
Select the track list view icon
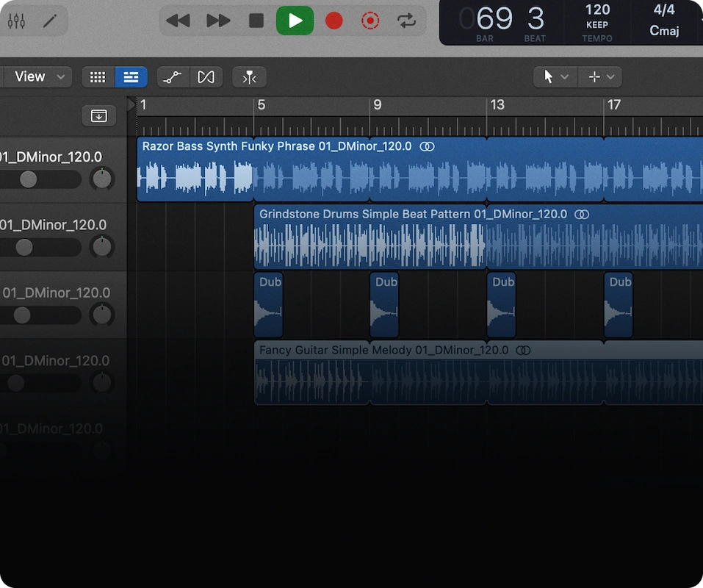click(x=131, y=76)
